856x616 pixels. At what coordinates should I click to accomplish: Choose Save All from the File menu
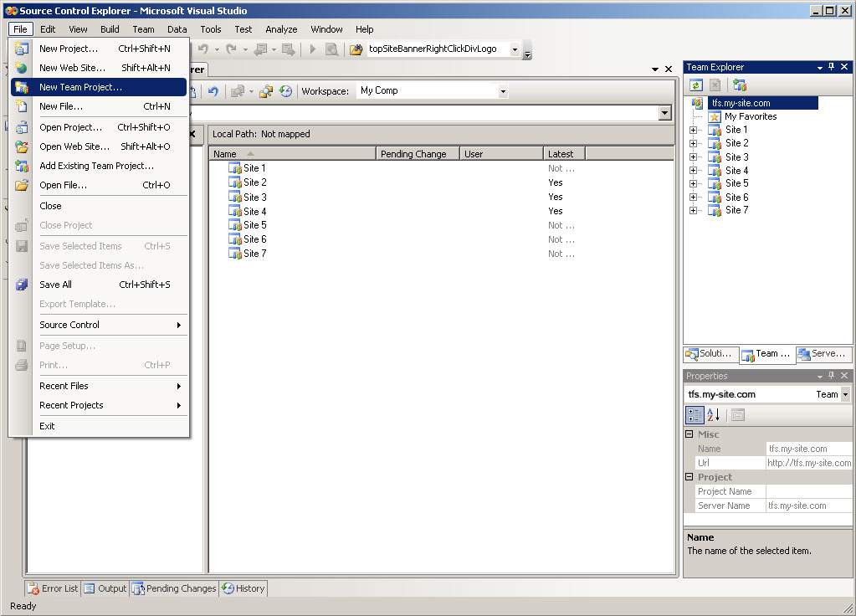pos(99,285)
